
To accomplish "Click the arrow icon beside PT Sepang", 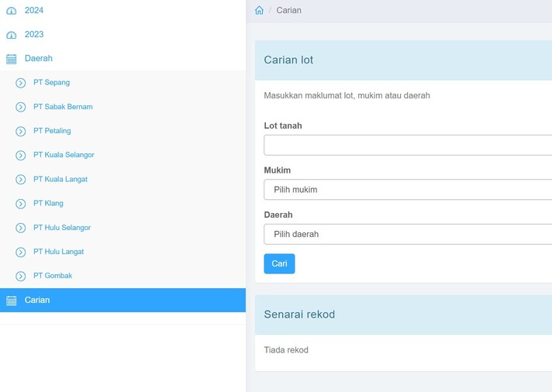I will point(21,83).
